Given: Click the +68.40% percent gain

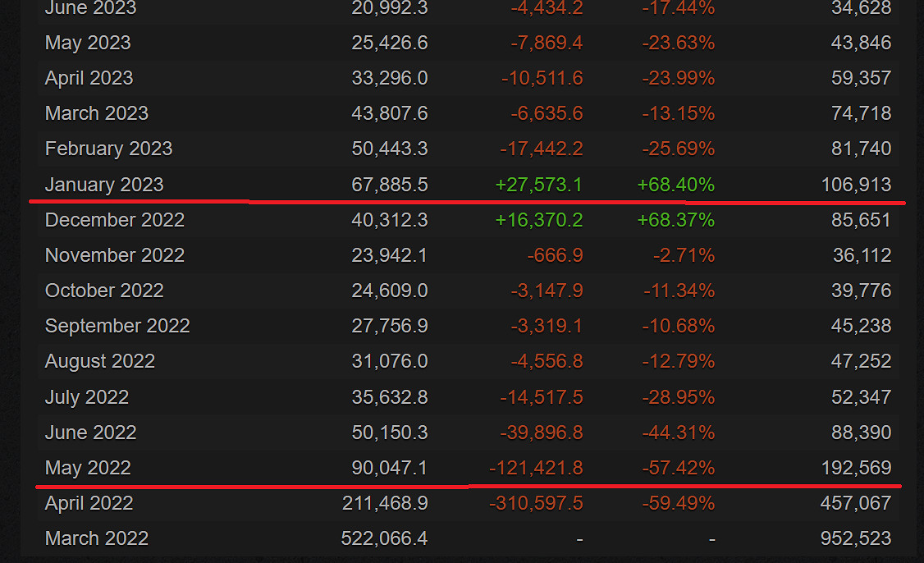Looking at the screenshot, I should (675, 185).
